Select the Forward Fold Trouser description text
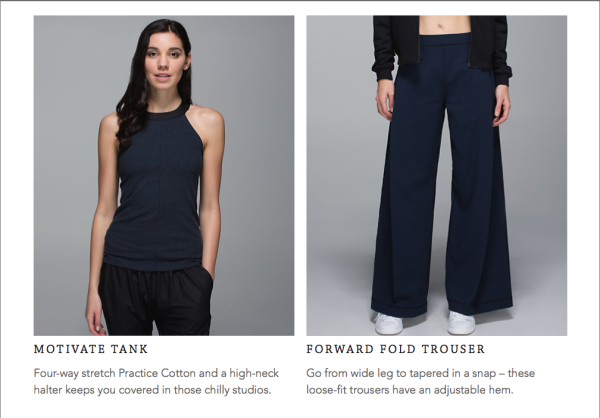Viewport: 600px width, 418px height. click(421, 381)
